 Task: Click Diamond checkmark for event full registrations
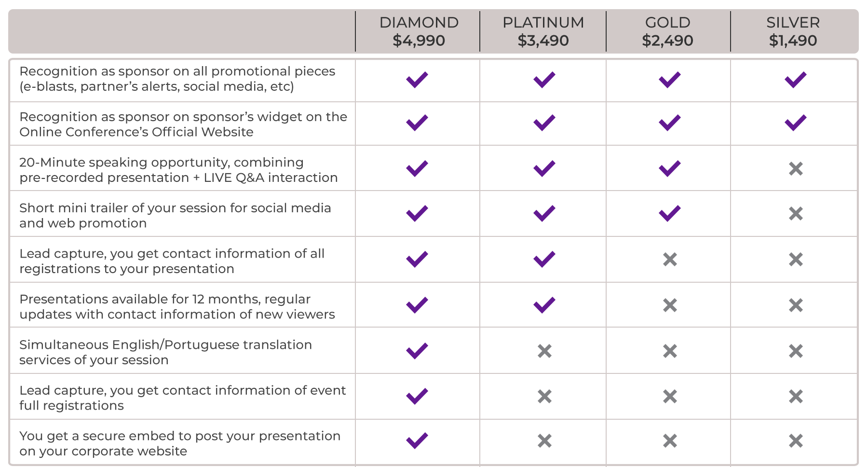point(417,396)
